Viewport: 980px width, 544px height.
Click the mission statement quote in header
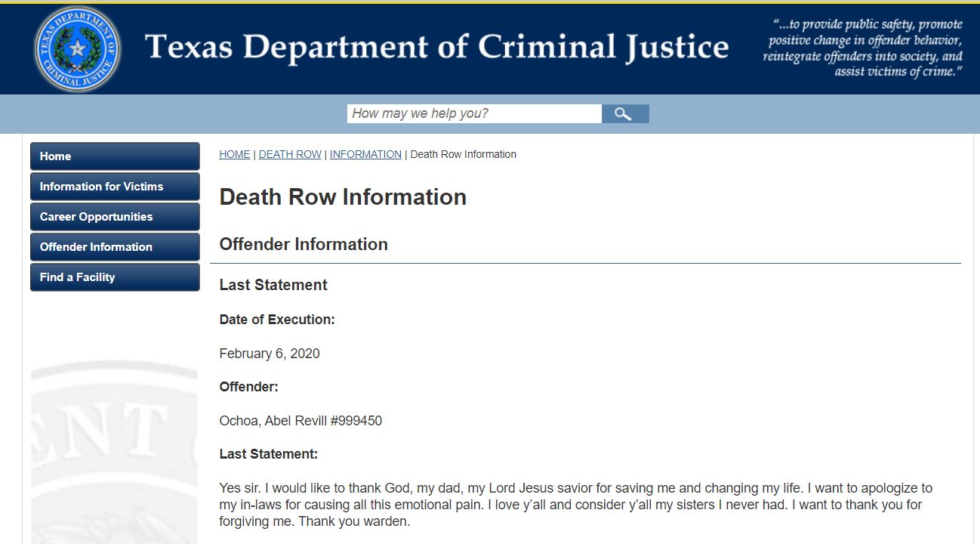(862, 48)
